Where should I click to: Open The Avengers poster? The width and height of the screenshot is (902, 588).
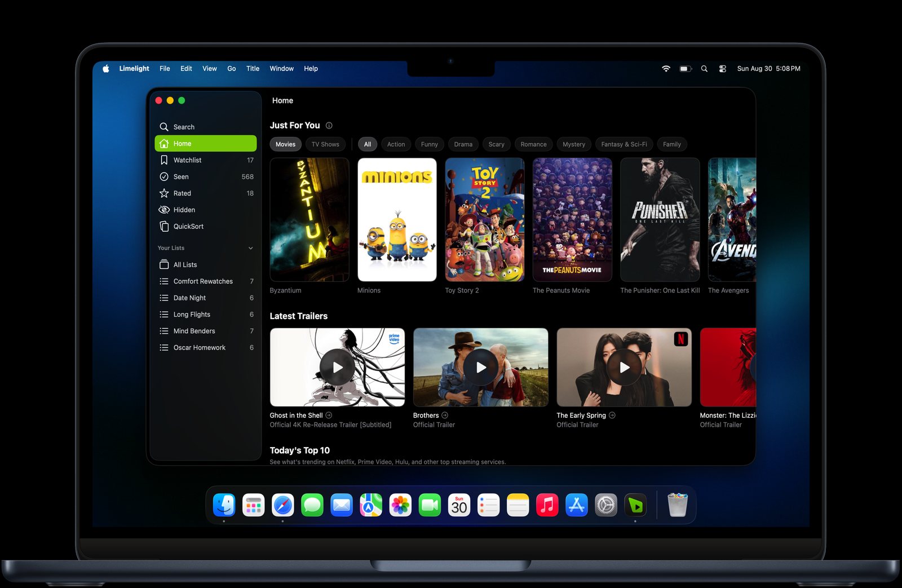[x=732, y=220]
